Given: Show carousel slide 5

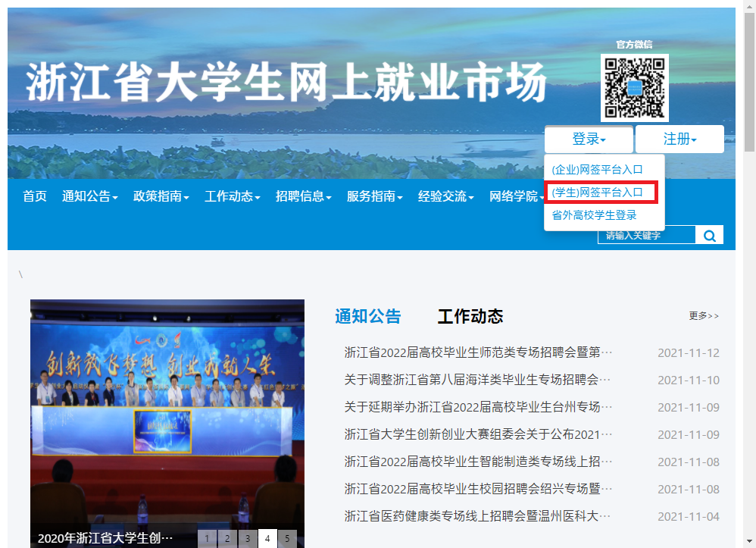Looking at the screenshot, I should (x=286, y=538).
